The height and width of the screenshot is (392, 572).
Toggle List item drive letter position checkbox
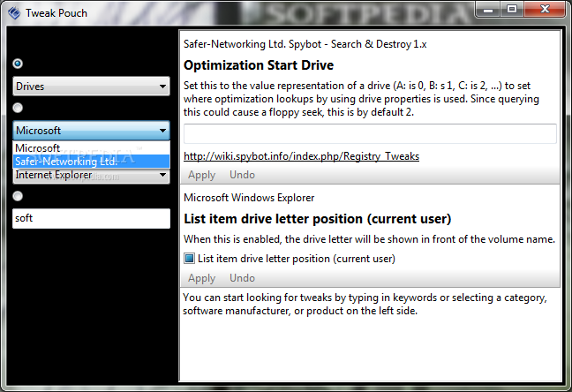click(189, 259)
